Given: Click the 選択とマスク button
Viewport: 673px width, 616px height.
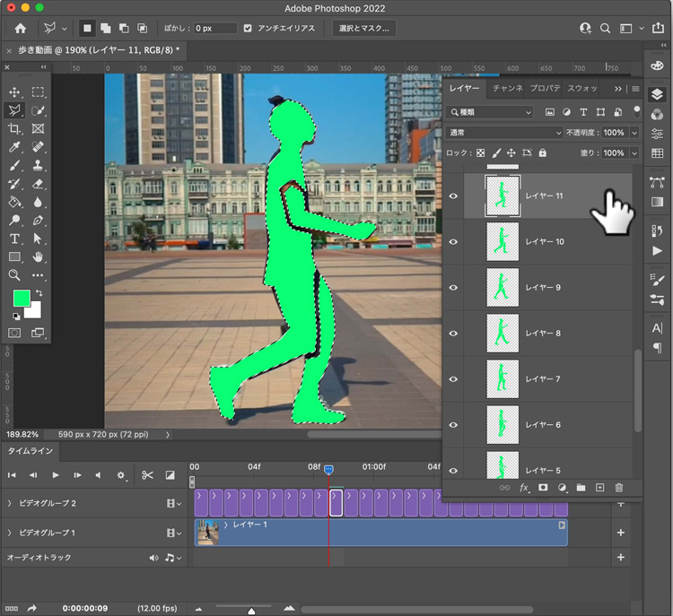Looking at the screenshot, I should point(364,29).
